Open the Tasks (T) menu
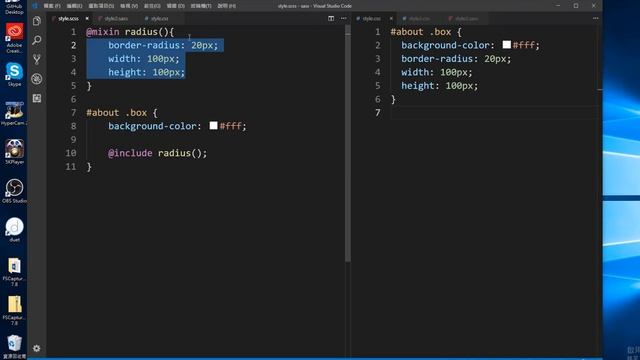 (201, 6)
